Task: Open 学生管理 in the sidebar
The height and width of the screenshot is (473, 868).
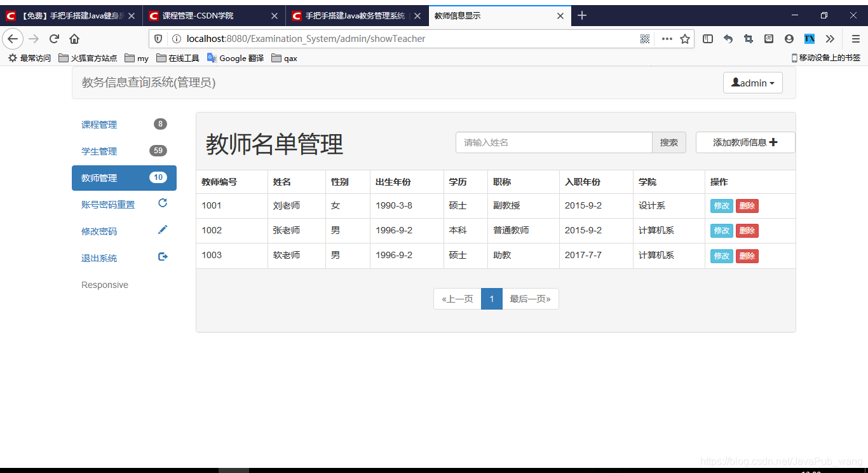Action: (x=124, y=151)
